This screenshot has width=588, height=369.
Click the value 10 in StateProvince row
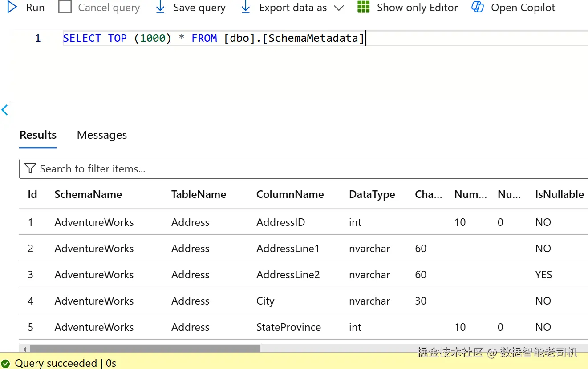(x=460, y=327)
